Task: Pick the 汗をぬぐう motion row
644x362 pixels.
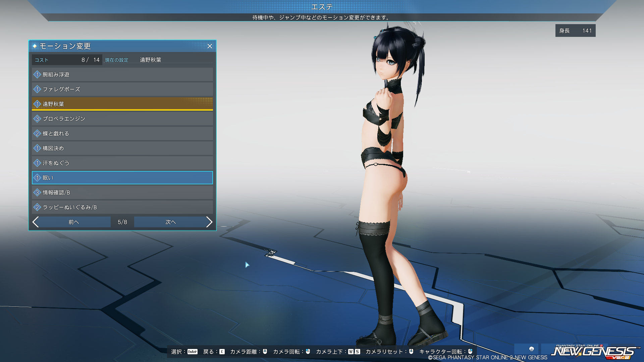Action: (x=122, y=163)
